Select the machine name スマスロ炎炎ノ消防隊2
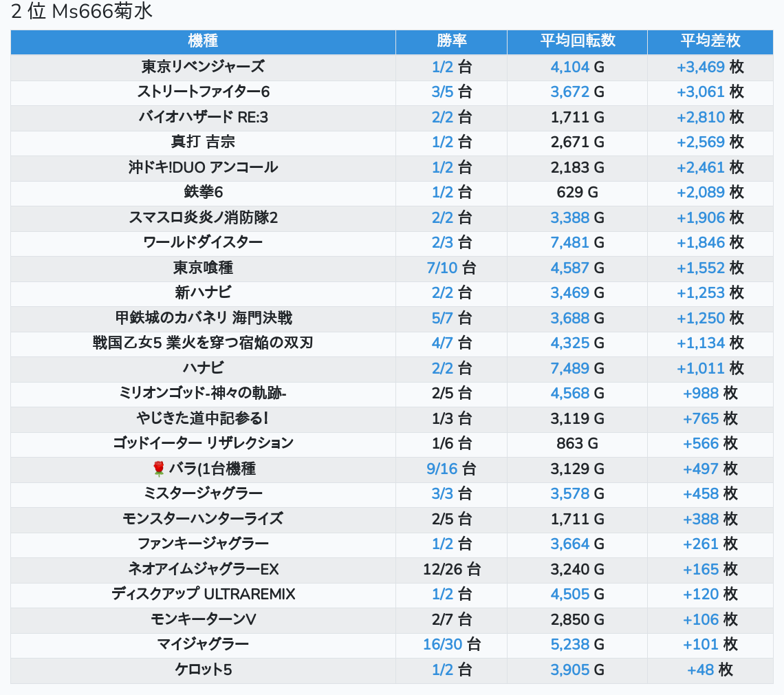Image resolution: width=784 pixels, height=695 pixels. click(x=203, y=217)
